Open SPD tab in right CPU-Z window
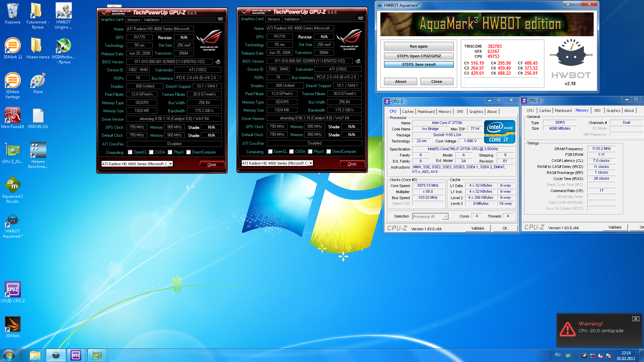 tap(597, 111)
